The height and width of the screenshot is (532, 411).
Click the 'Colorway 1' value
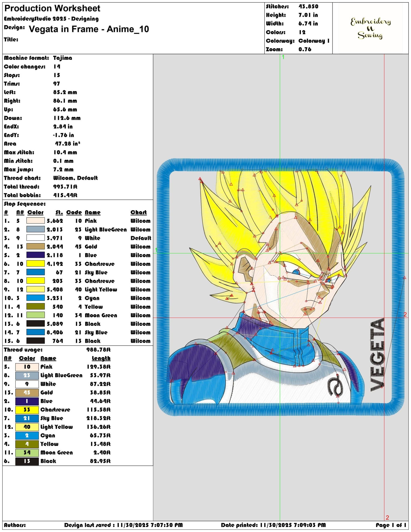(x=314, y=41)
